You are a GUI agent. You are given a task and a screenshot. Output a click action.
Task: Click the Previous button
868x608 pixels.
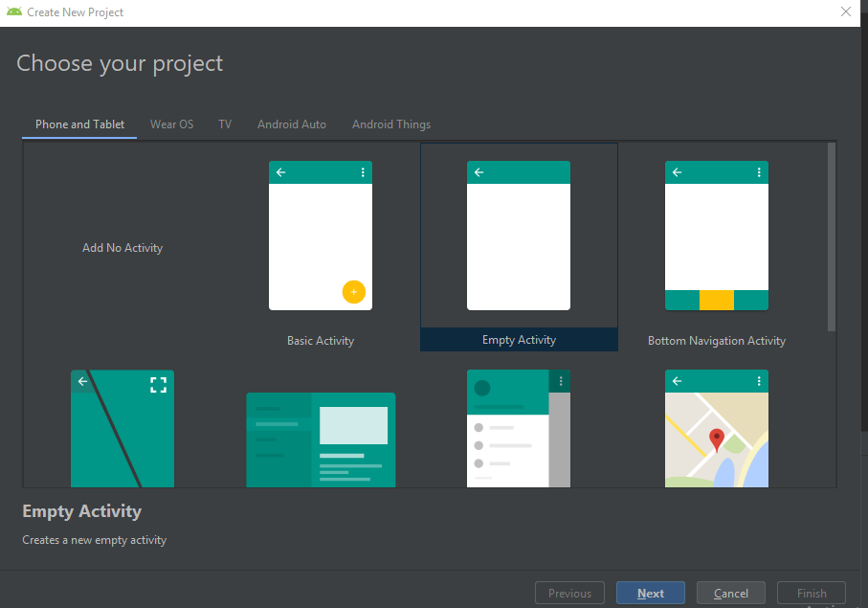[569, 593]
